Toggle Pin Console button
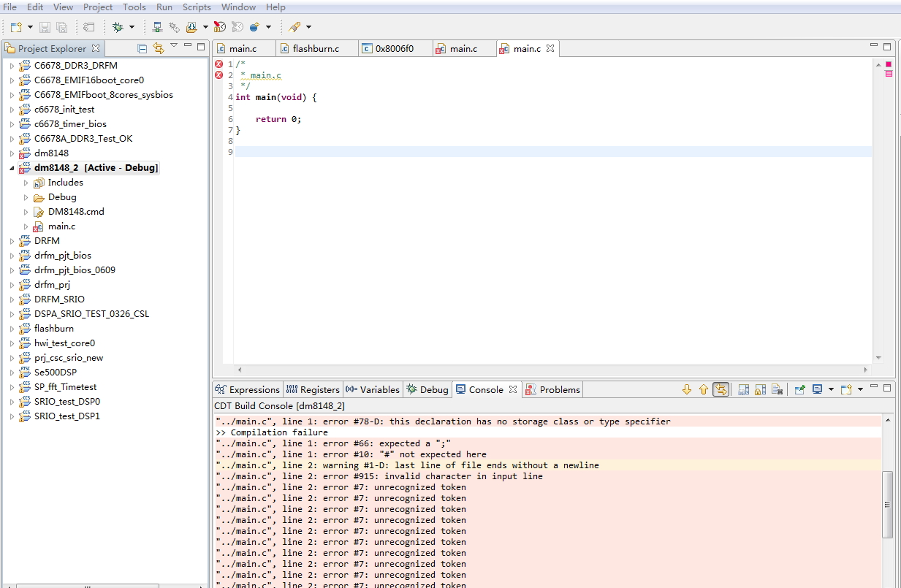Screen dimensions: 901x588 tap(799, 389)
